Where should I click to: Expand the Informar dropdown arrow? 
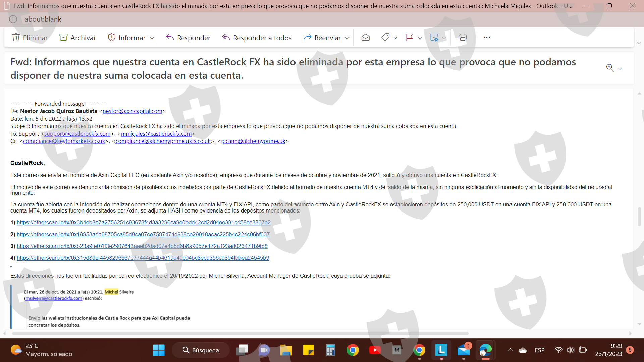click(152, 38)
